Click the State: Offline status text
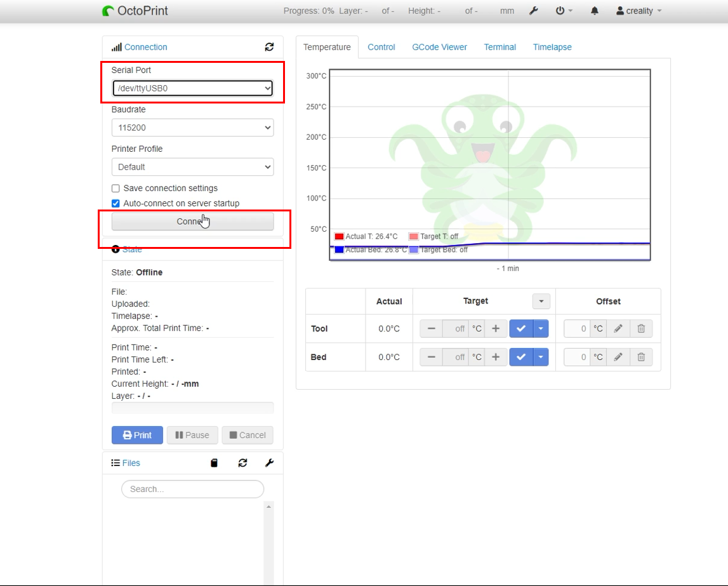728x586 pixels. pyautogui.click(x=137, y=272)
